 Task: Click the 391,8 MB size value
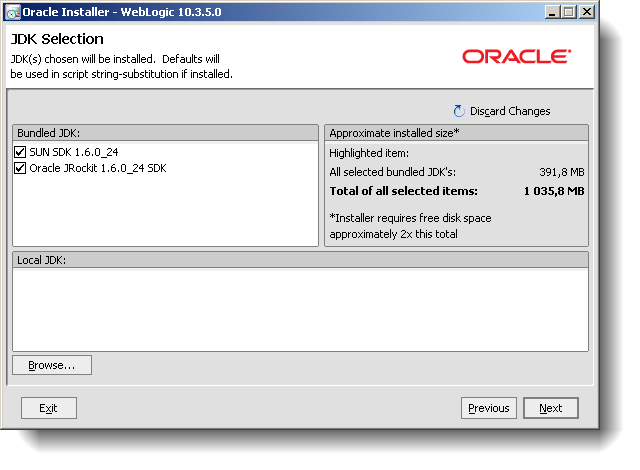pyautogui.click(x=562, y=172)
